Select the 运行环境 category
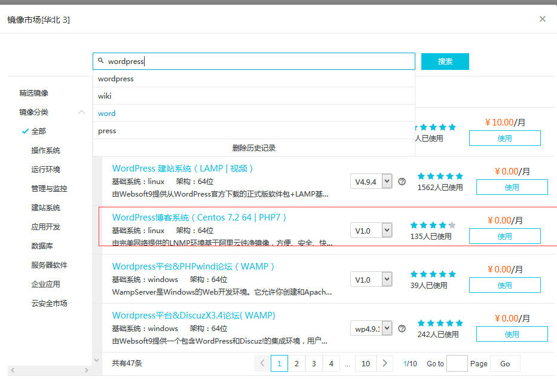Viewport: 557px width, 392px height. (x=46, y=170)
